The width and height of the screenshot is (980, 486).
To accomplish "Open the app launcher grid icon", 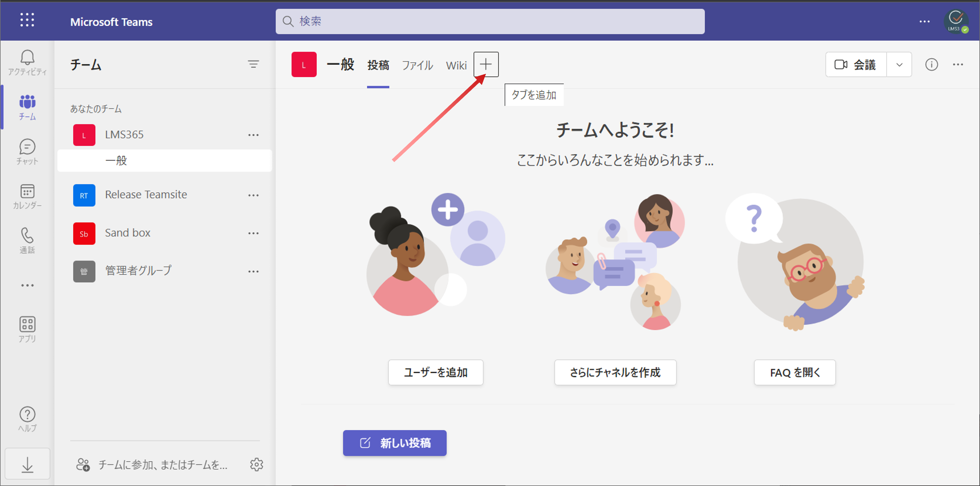I will [27, 20].
